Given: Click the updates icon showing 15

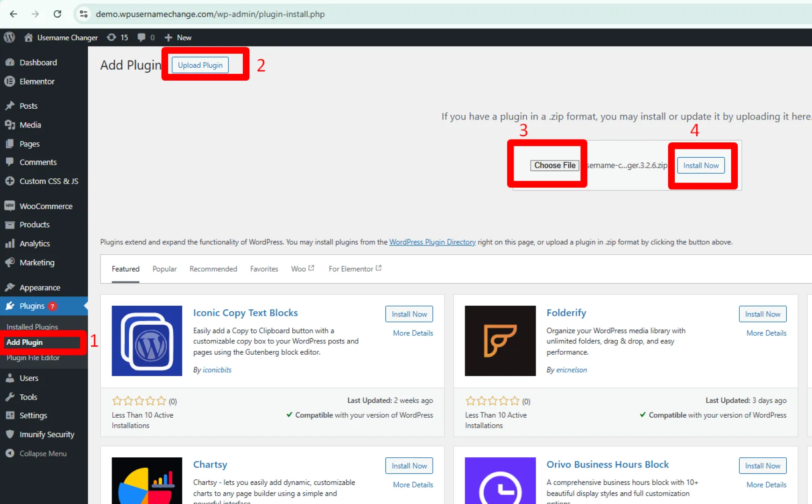Looking at the screenshot, I should (x=112, y=37).
